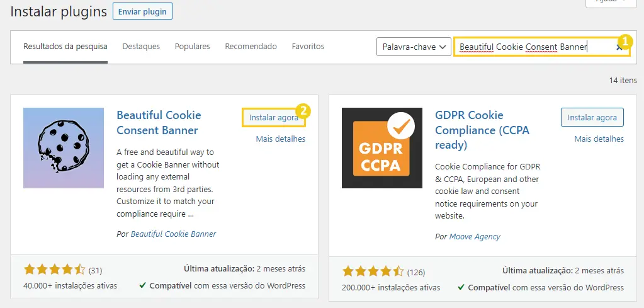Viewport: 644px width, 308px height.
Task: Click the 40.000+ instalações ativas text
Action: 71,285
